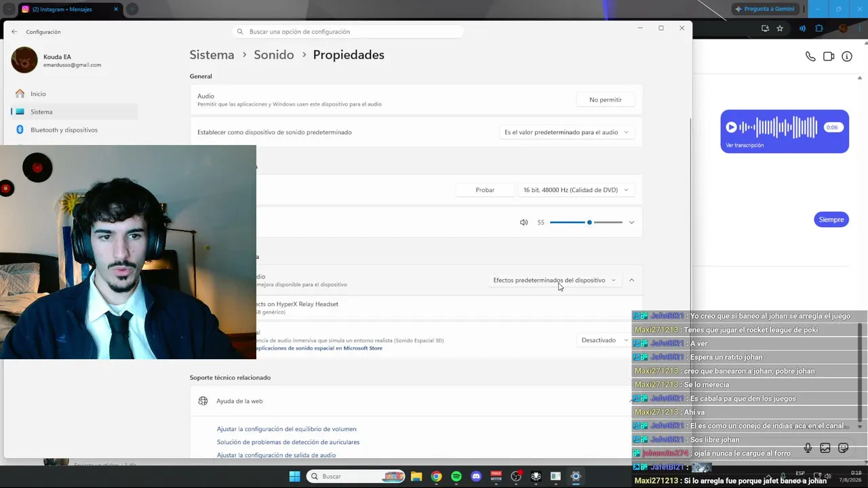Click the Ayuda de la web row
Screen dimensions: 868x488
click(416, 401)
